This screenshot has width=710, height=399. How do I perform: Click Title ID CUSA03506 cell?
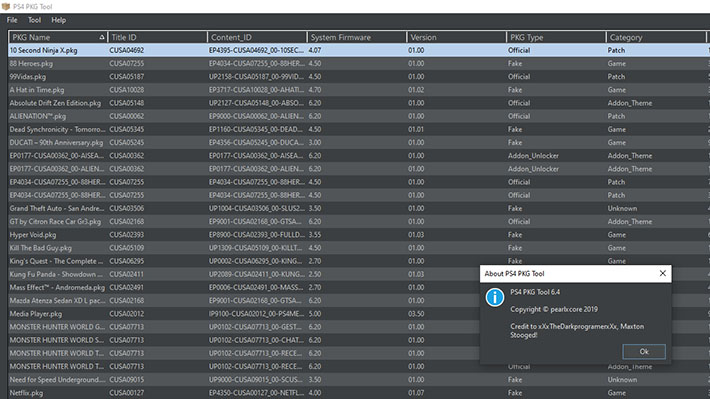pyautogui.click(x=126, y=208)
